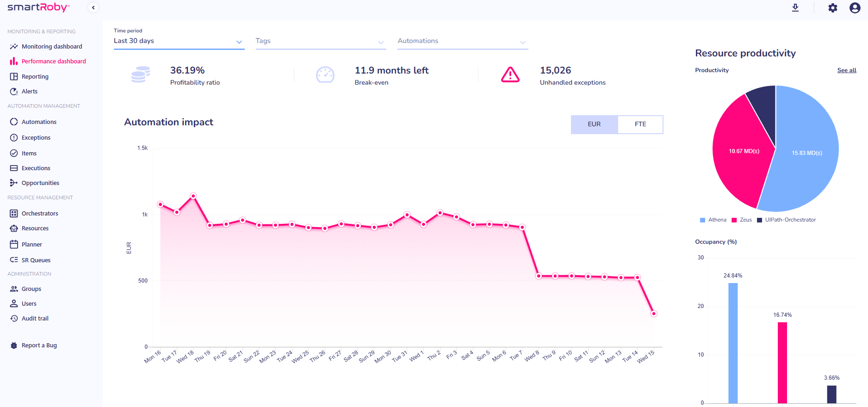Click the Report a Bug icon
This screenshot has width=868, height=407.
click(14, 345)
